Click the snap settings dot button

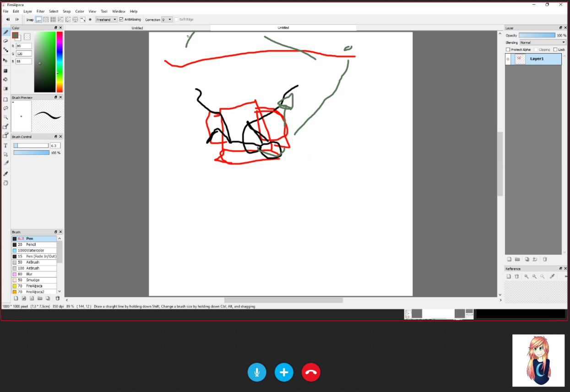tap(90, 20)
